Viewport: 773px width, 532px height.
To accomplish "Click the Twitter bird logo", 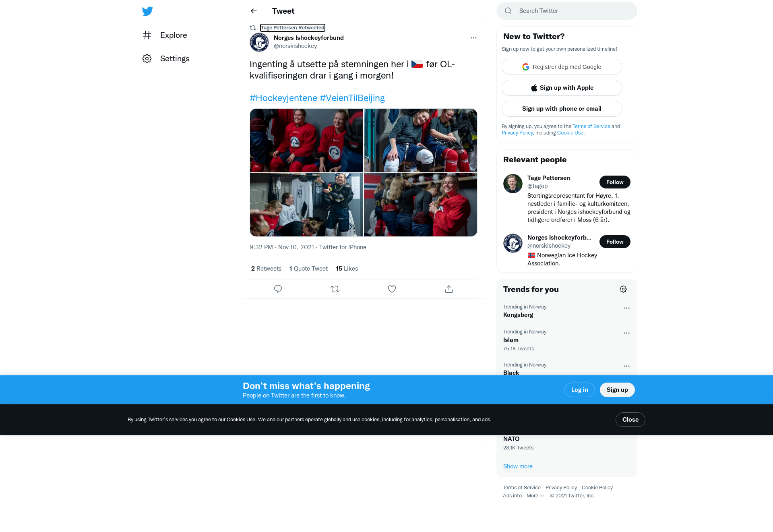I will [x=147, y=11].
